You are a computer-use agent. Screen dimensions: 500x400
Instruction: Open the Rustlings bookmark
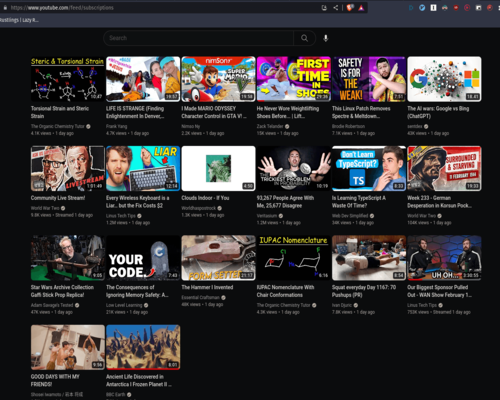tap(19, 20)
